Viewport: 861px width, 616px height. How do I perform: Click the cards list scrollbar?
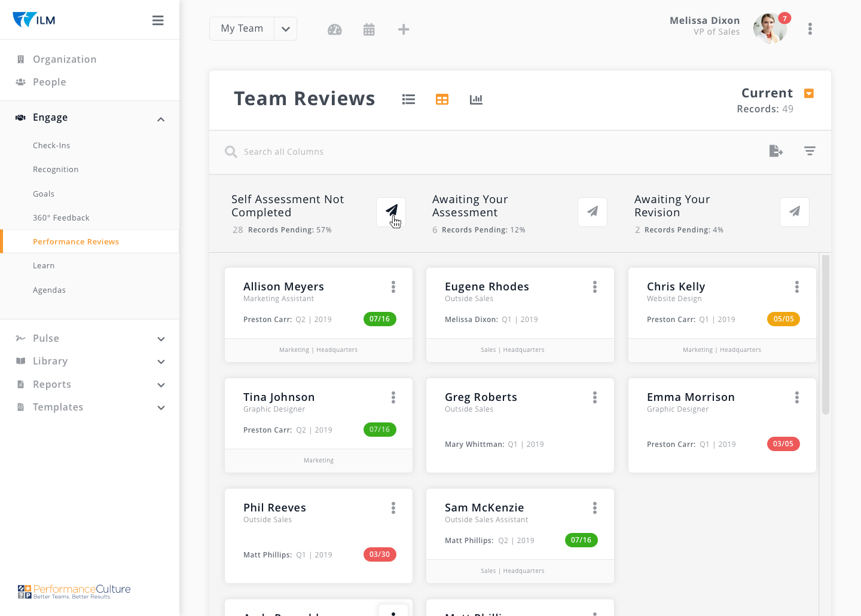(x=826, y=335)
